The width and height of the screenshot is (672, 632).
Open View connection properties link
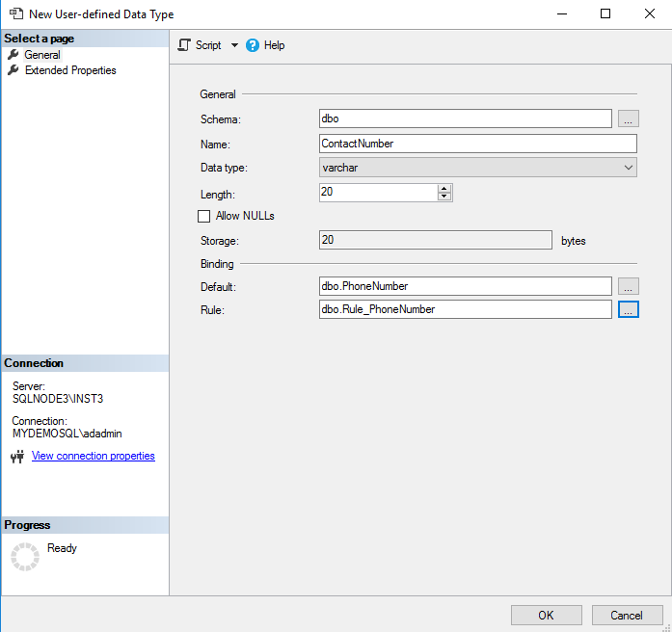[x=94, y=456]
